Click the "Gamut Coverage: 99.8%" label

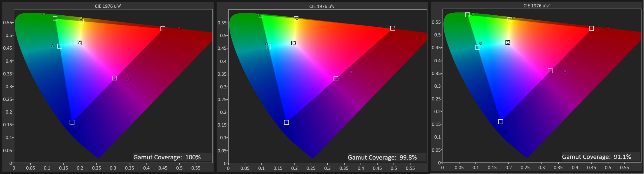[382, 158]
